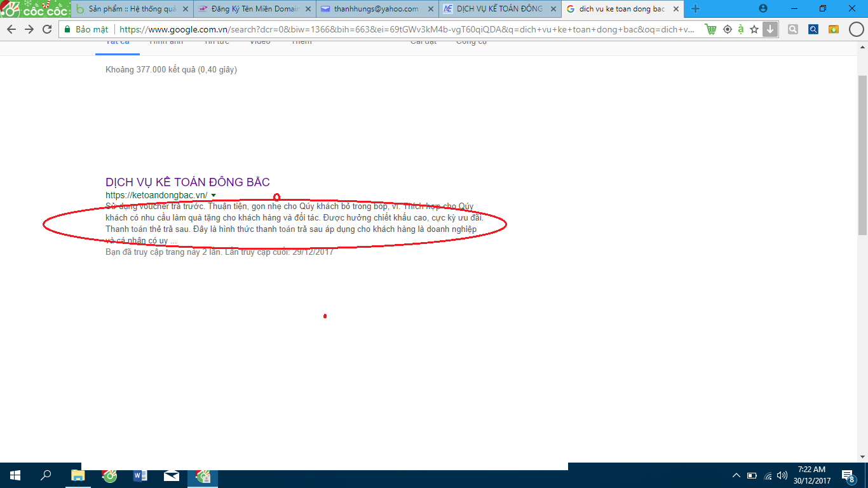Viewport: 868px width, 488px height.
Task: Open Wi-Fi network tray icon
Action: 768,475
